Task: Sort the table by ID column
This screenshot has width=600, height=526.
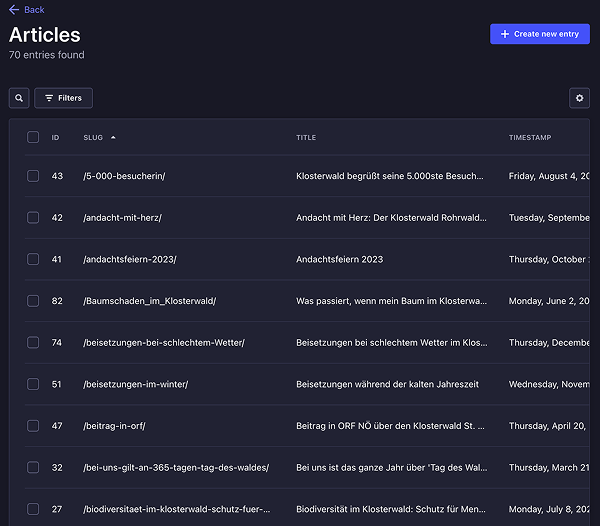Action: click(x=56, y=137)
